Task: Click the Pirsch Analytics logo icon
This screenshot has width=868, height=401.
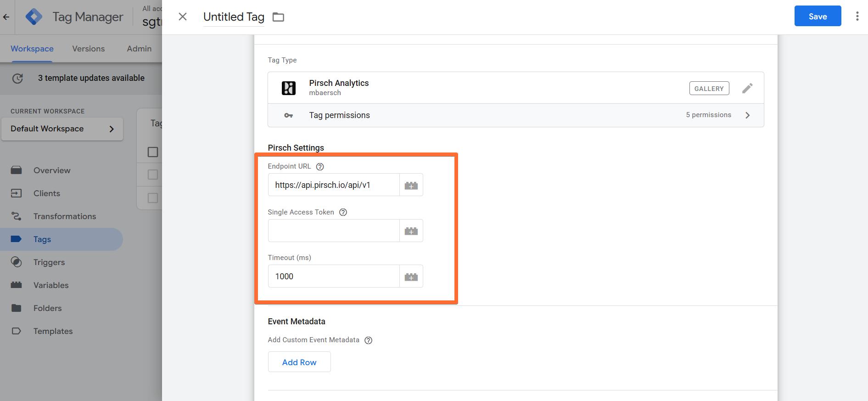Action: [288, 88]
